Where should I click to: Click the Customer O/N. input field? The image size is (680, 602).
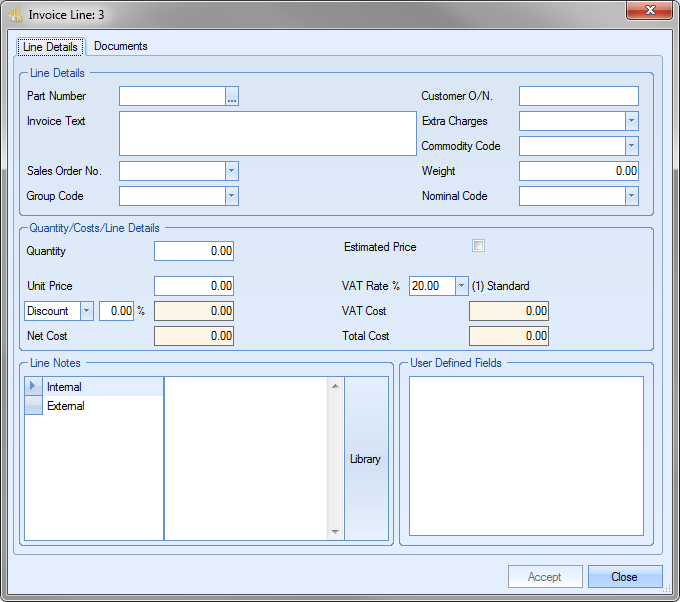(578, 96)
